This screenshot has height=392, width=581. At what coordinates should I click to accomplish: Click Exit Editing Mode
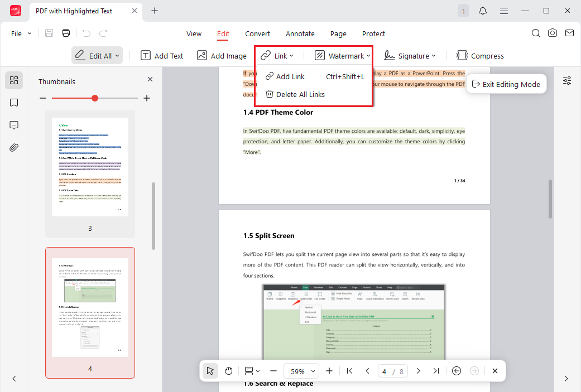pos(506,84)
